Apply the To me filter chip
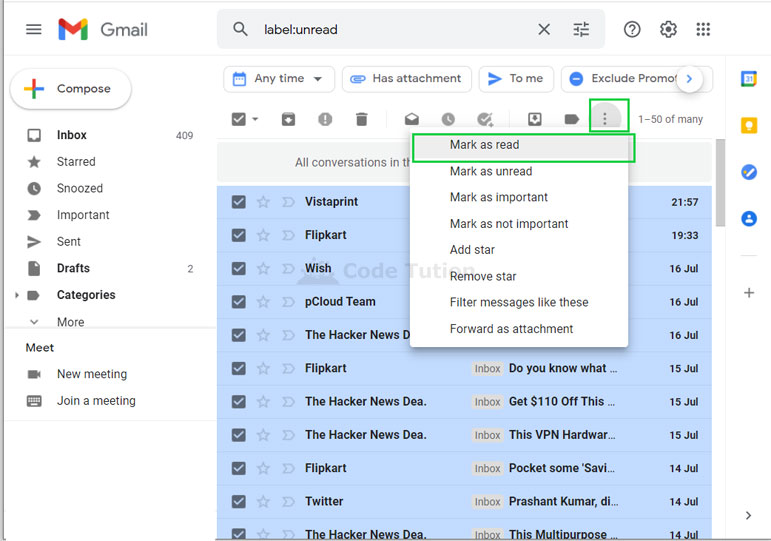The height and width of the screenshot is (541, 771). [x=516, y=79]
